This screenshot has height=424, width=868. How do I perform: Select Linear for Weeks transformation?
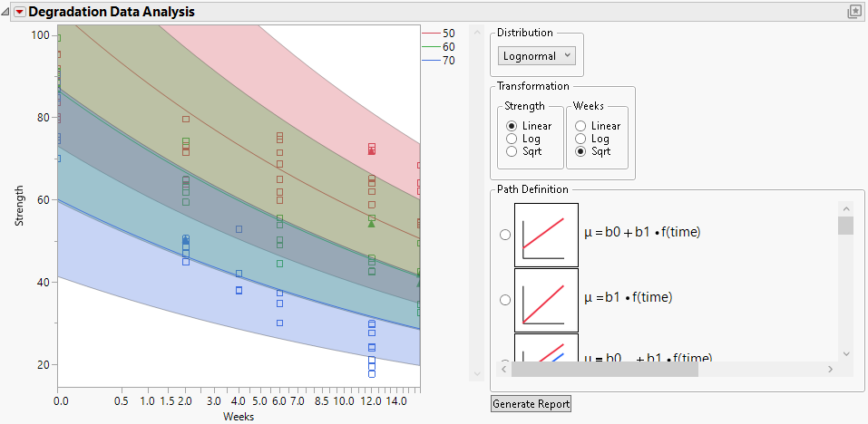click(x=581, y=126)
